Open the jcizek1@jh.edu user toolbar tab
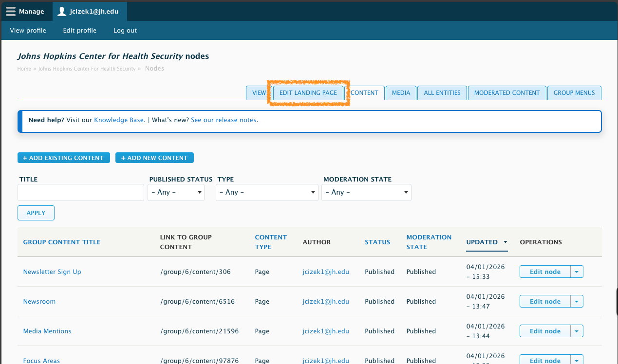This screenshot has height=364, width=618. [90, 11]
